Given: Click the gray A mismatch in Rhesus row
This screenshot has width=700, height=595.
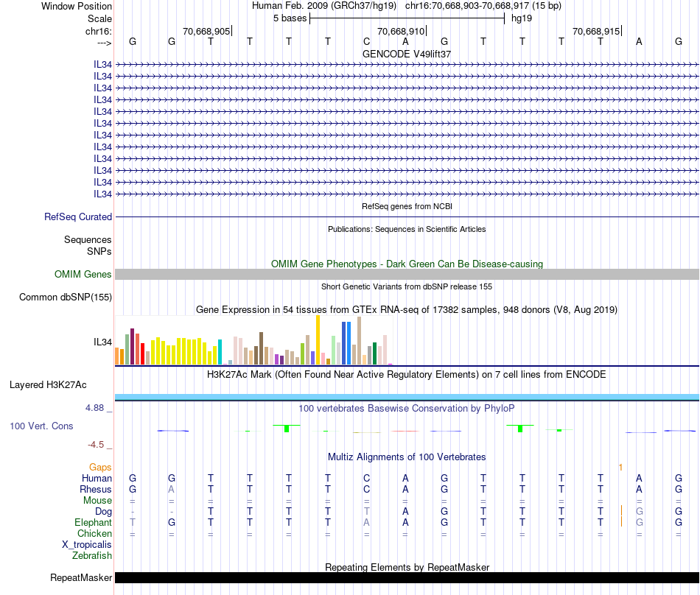Looking at the screenshot, I should (172, 489).
